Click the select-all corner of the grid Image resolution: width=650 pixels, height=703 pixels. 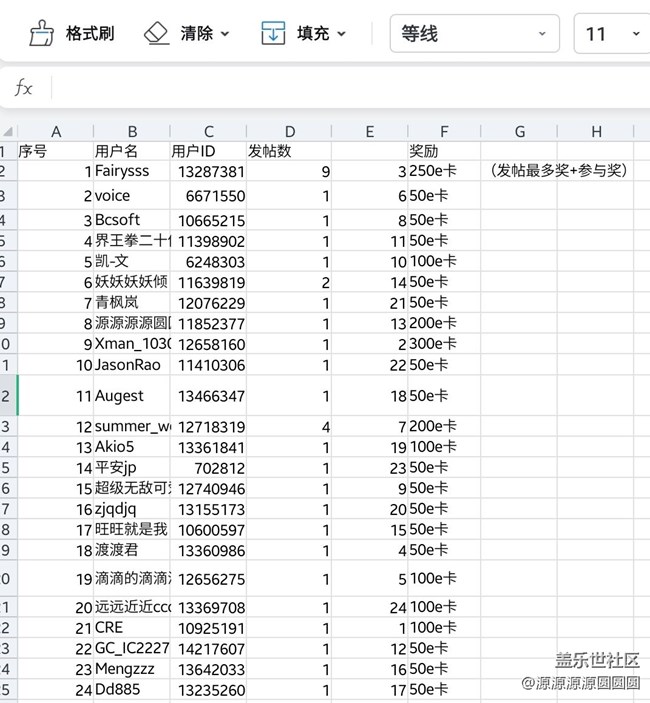[8, 132]
